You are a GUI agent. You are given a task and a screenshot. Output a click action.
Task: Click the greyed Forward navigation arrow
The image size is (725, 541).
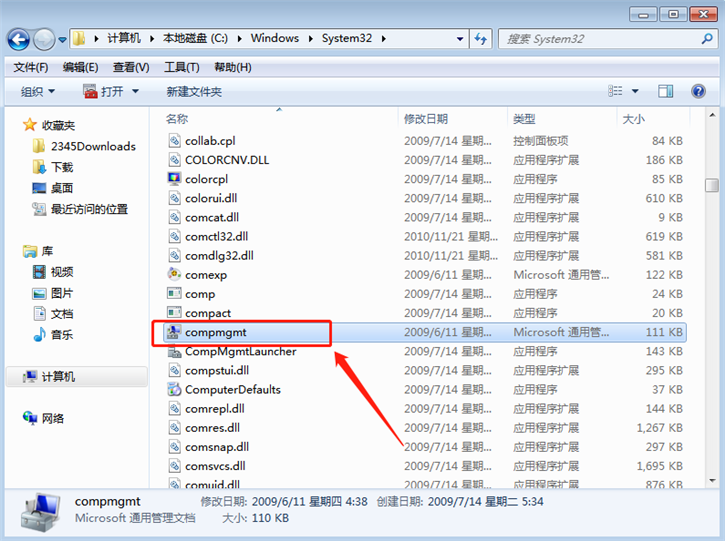44,39
